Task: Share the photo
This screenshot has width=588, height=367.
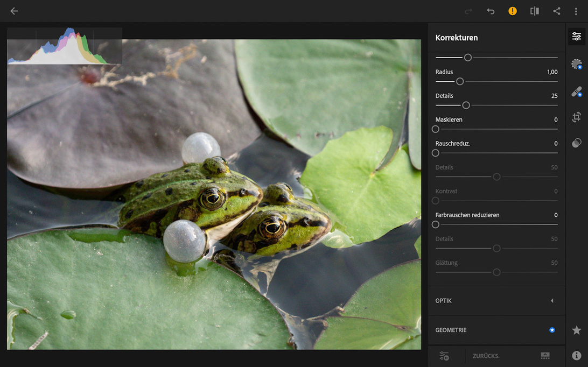Action: [x=557, y=11]
